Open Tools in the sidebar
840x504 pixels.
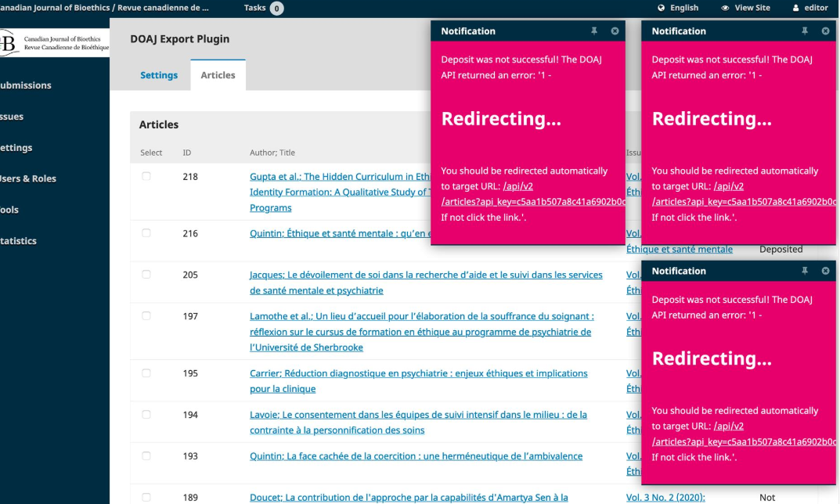coord(9,210)
